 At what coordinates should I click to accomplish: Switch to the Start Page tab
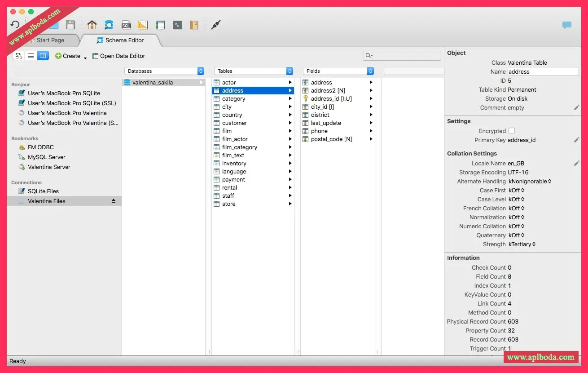point(50,40)
